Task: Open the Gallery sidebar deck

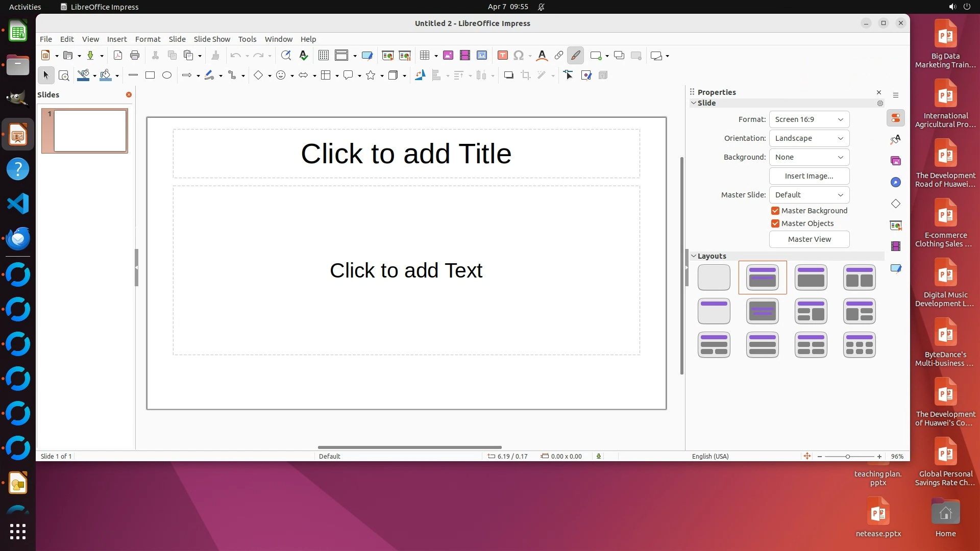Action: tap(896, 161)
